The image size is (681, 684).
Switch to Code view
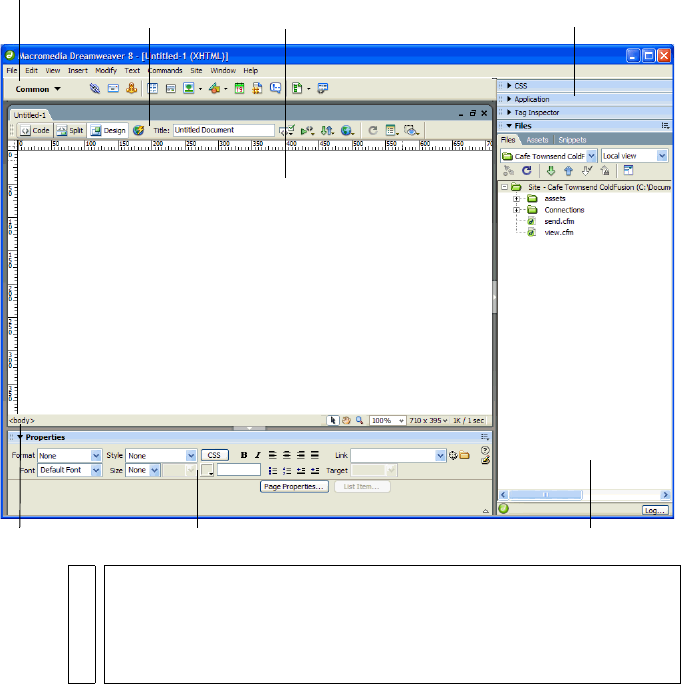click(35, 130)
